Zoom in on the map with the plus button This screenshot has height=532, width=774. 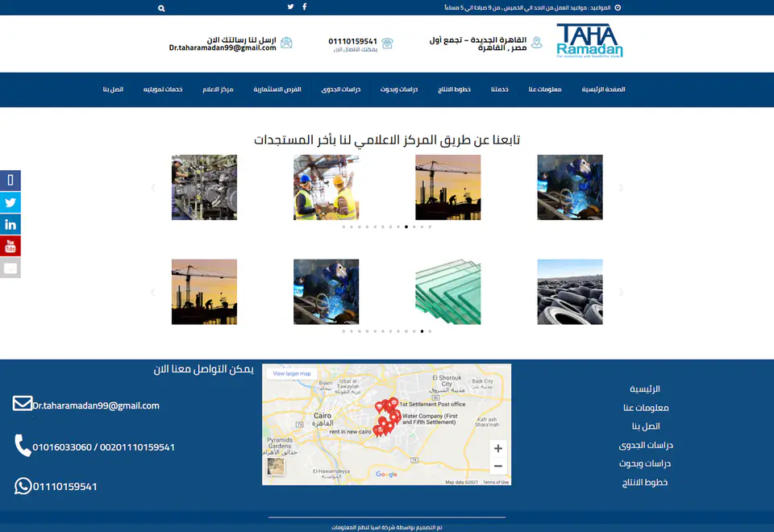498,449
